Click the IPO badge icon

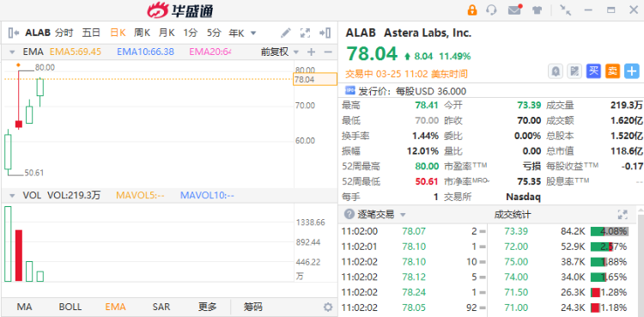click(x=350, y=90)
